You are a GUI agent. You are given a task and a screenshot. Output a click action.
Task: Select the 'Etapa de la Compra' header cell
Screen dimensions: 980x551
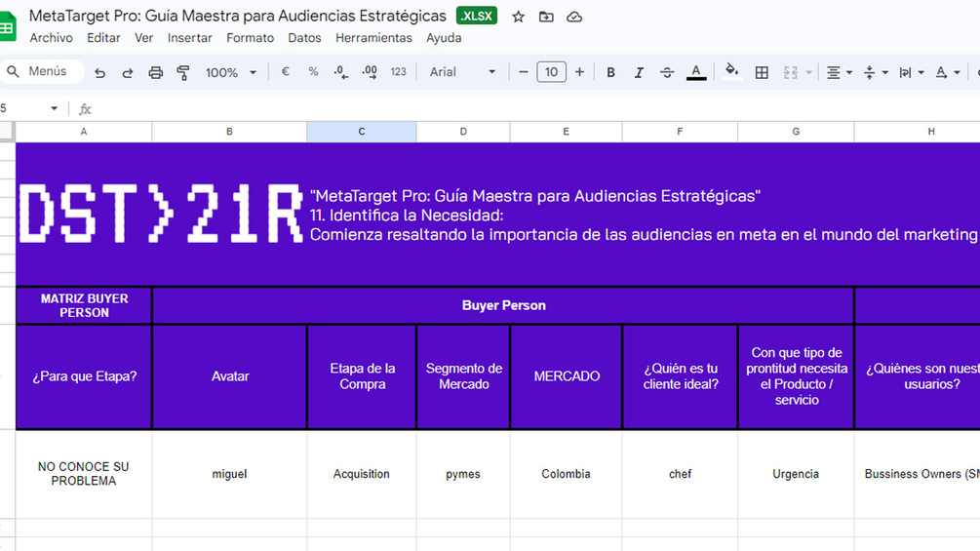coord(362,376)
